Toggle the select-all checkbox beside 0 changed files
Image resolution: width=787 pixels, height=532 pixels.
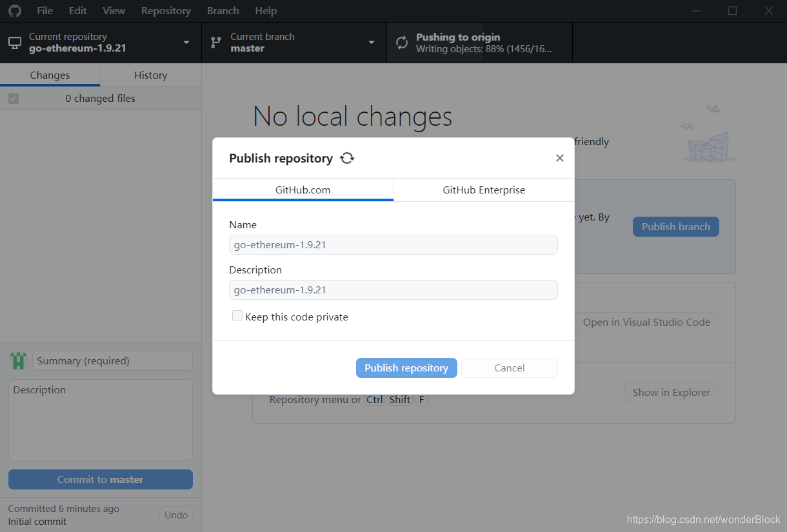tap(14, 99)
